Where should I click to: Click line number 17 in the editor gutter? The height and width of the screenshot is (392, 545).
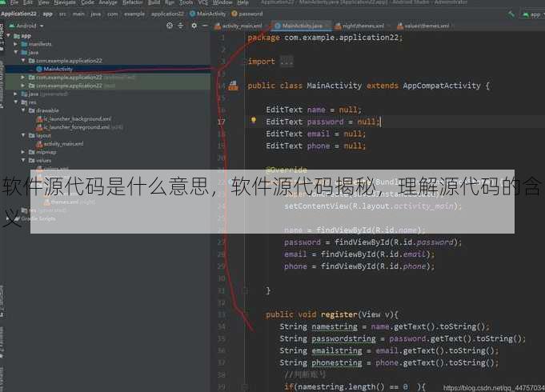tap(222, 122)
